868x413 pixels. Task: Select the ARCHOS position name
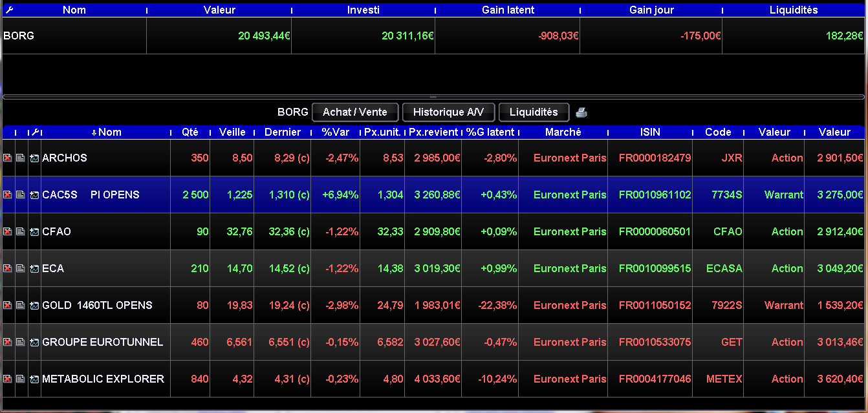pyautogui.click(x=65, y=158)
